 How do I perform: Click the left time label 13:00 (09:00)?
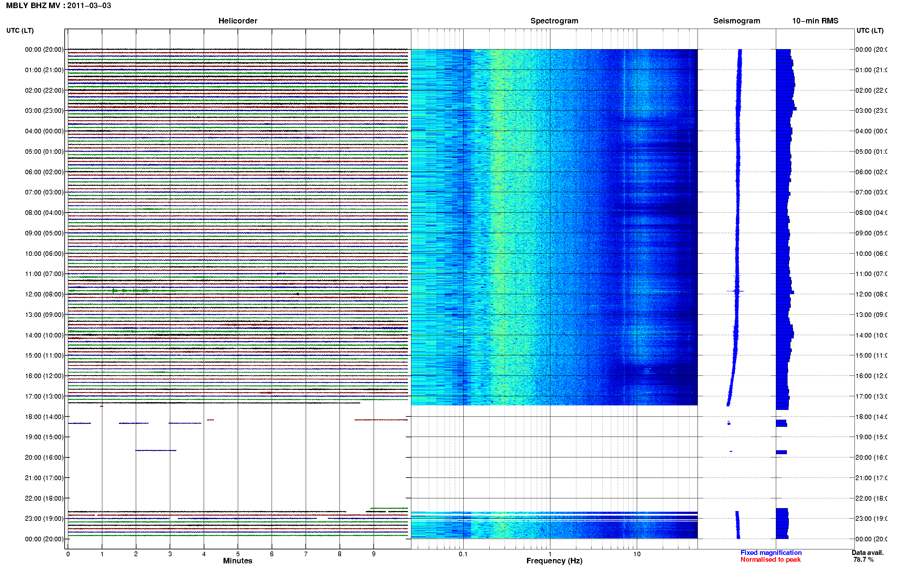(44, 315)
